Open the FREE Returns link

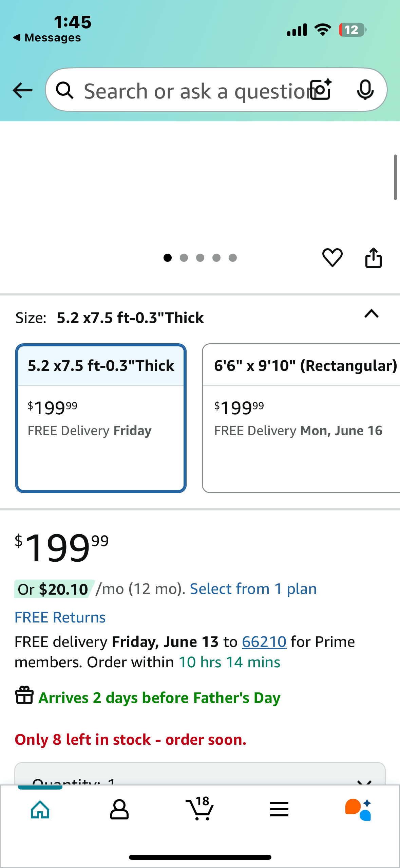[60, 617]
